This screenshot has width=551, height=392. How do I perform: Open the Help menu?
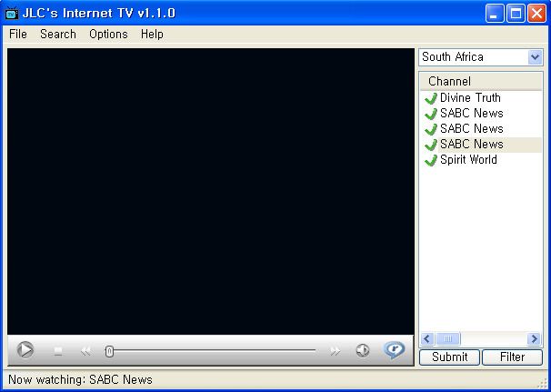152,34
